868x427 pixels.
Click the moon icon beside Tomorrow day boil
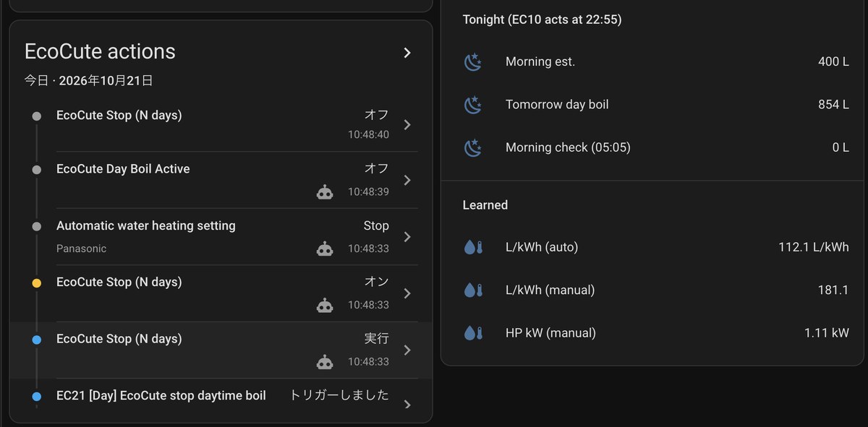click(x=472, y=105)
